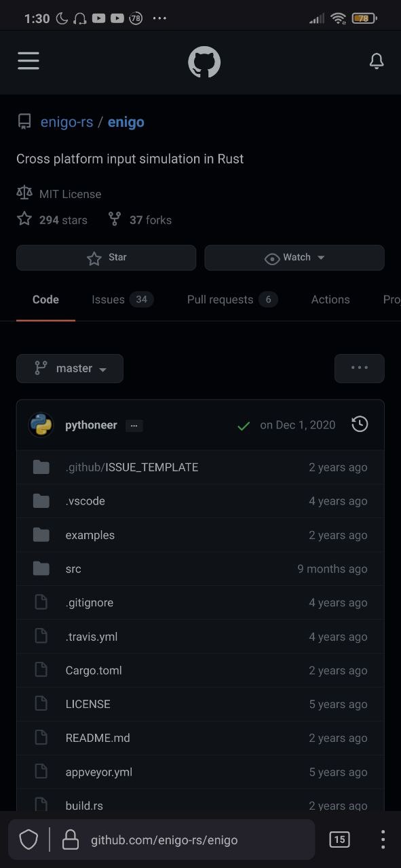Switch to the Pull requests tab

232,300
